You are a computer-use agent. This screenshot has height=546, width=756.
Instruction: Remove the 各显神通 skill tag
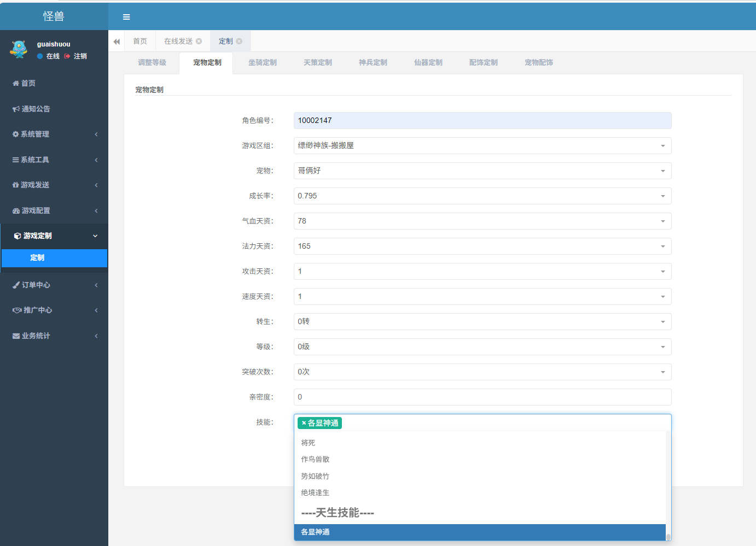click(304, 423)
